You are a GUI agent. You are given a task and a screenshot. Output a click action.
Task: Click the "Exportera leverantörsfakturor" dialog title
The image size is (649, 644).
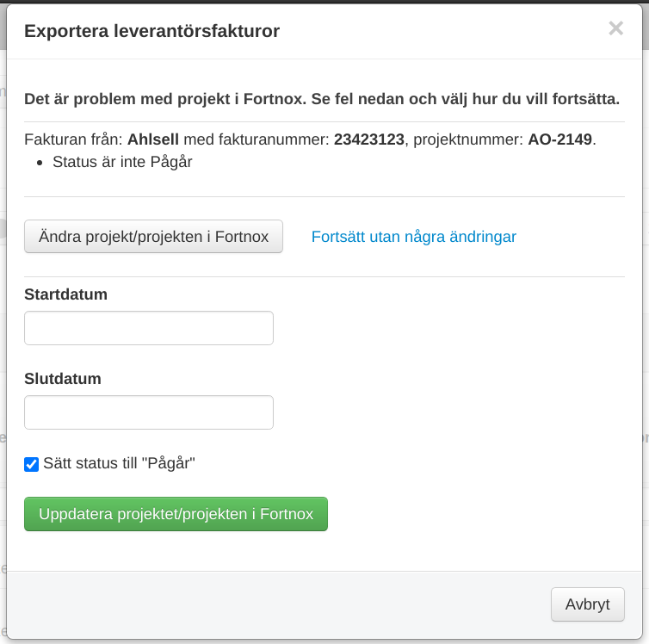click(x=151, y=32)
